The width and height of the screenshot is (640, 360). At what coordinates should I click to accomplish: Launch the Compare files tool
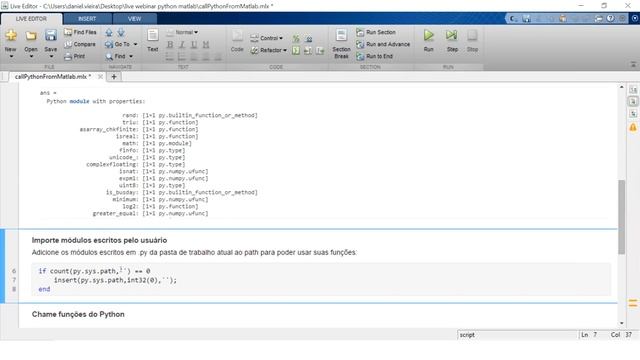(x=80, y=44)
